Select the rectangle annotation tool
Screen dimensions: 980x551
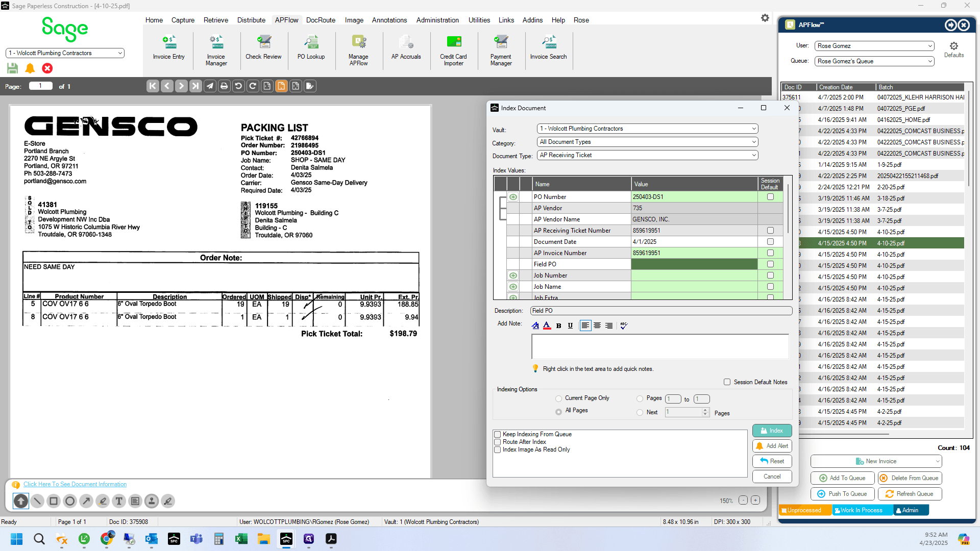coord(54,501)
